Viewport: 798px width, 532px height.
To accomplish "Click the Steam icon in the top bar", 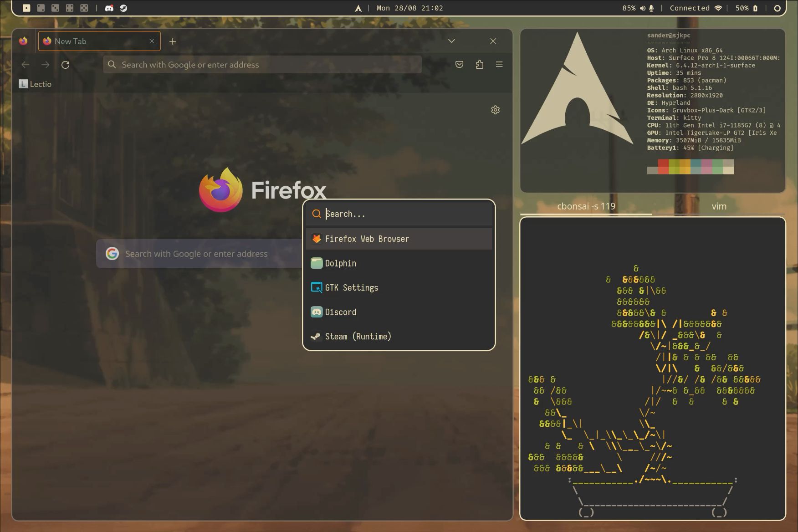I will pyautogui.click(x=123, y=8).
